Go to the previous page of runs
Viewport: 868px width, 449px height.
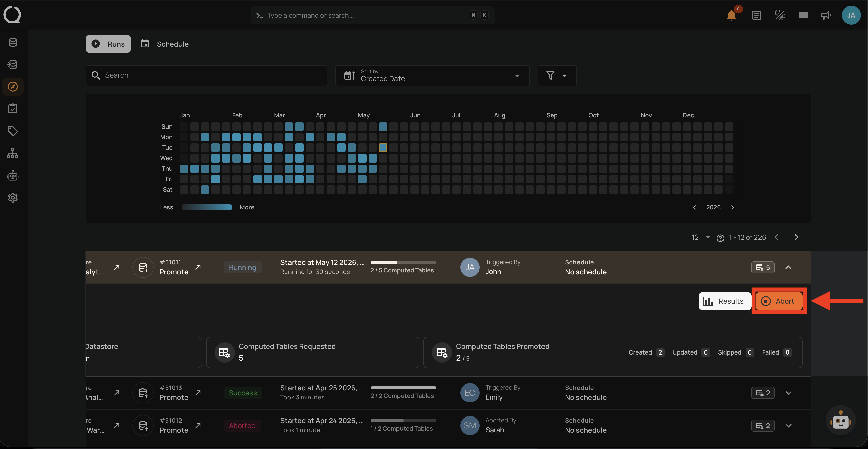tap(776, 238)
